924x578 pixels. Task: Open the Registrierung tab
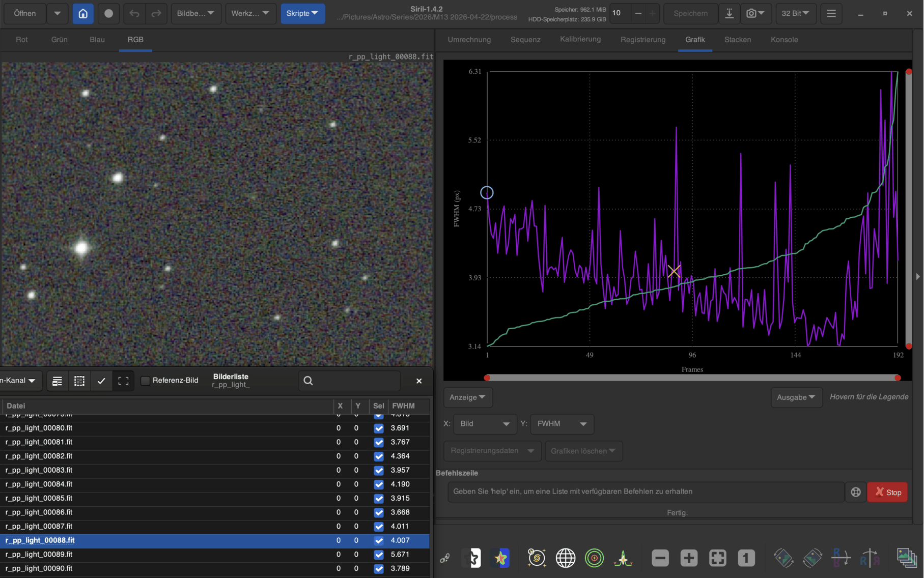pos(643,40)
